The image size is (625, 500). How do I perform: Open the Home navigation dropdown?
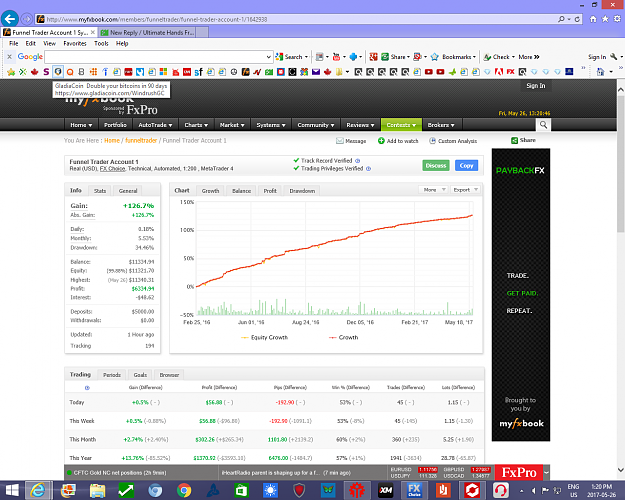point(81,125)
